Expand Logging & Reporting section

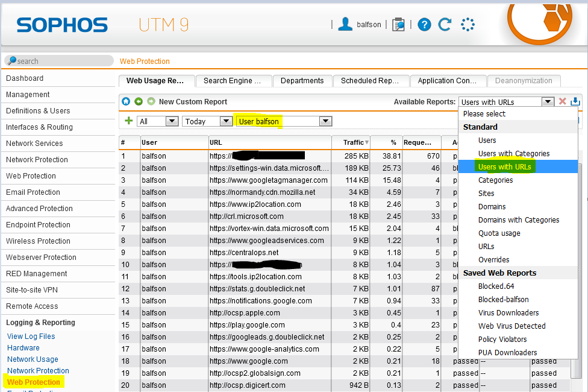[x=58, y=323]
